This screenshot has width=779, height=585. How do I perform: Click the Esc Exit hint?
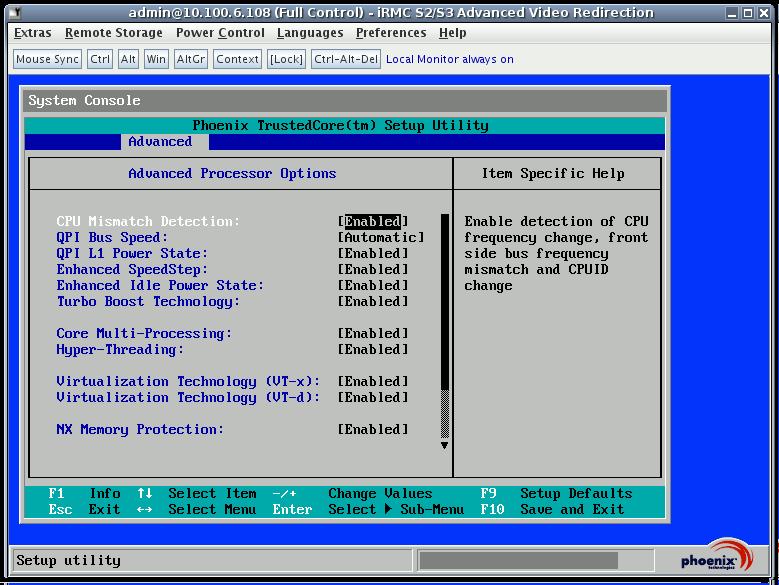(84, 509)
